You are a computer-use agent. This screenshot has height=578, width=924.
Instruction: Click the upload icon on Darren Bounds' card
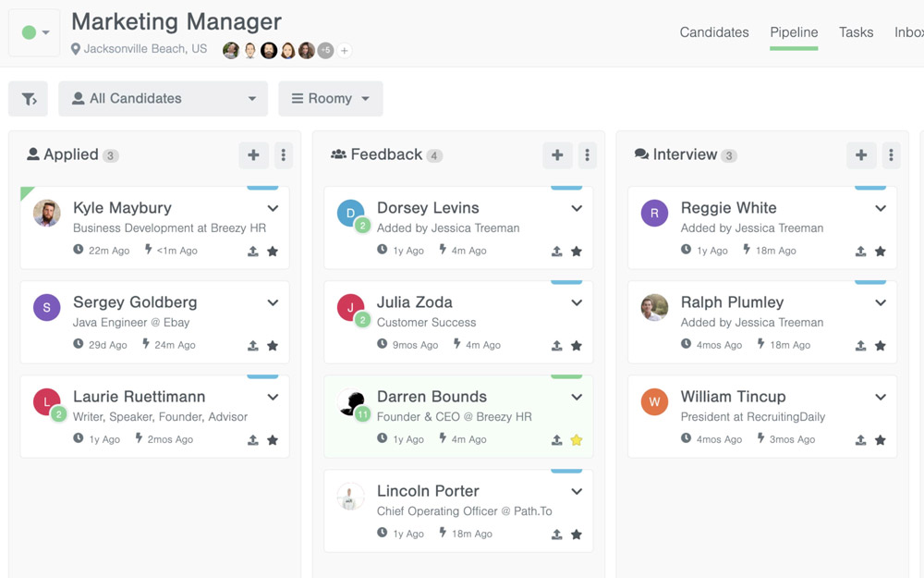pos(557,440)
